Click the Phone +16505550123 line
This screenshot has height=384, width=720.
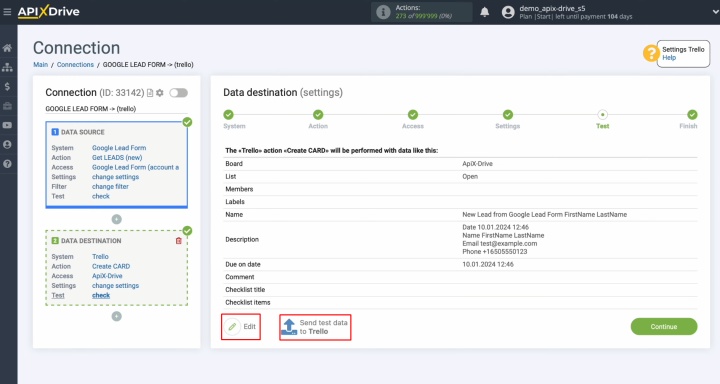pyautogui.click(x=495, y=252)
